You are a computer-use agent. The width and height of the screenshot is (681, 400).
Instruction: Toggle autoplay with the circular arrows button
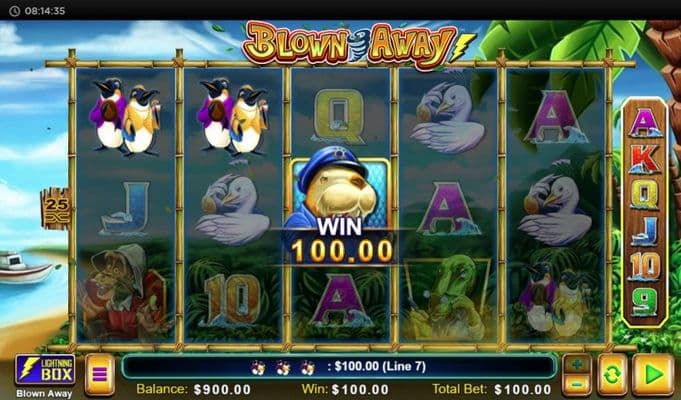612,374
